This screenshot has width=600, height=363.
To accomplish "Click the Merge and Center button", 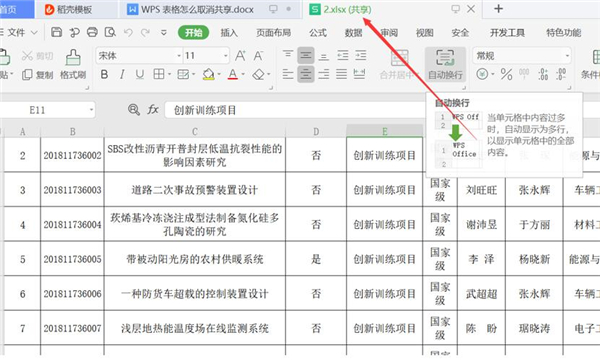I will pos(398,64).
